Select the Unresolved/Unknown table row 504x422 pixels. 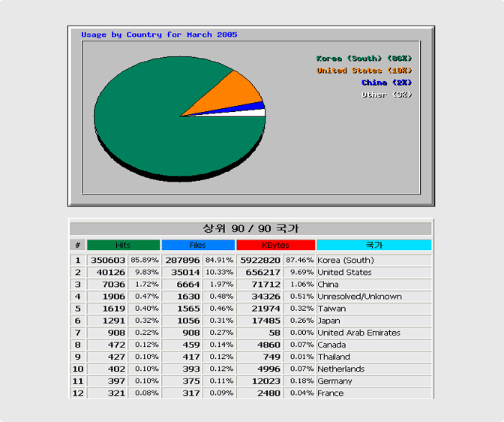pos(359,297)
